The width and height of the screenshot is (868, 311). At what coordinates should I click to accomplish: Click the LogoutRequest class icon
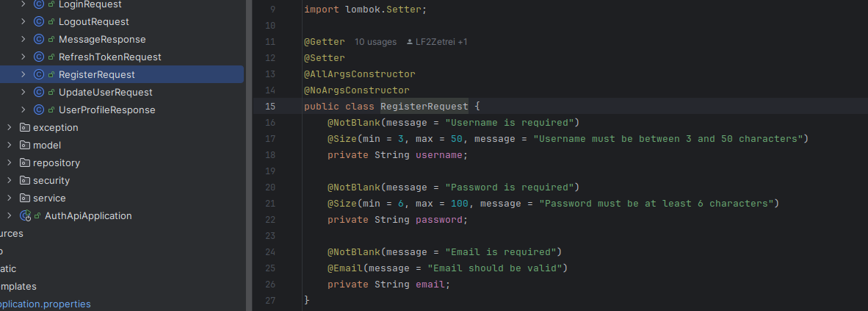click(x=39, y=21)
